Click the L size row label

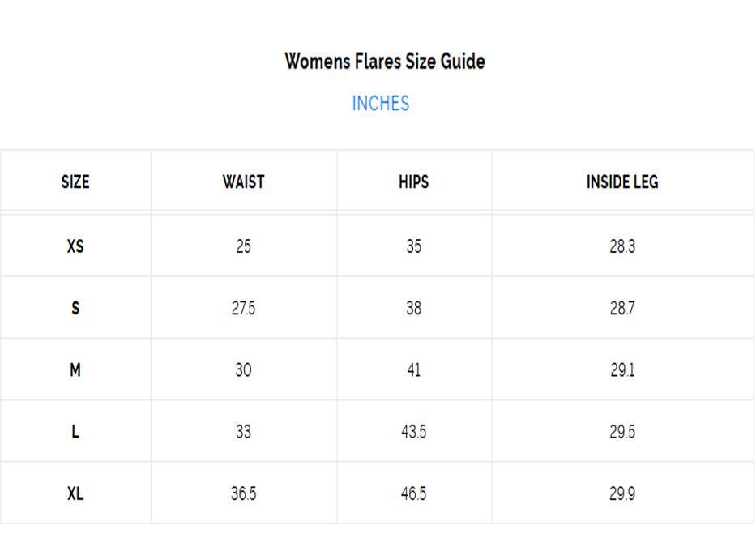pyautogui.click(x=75, y=432)
